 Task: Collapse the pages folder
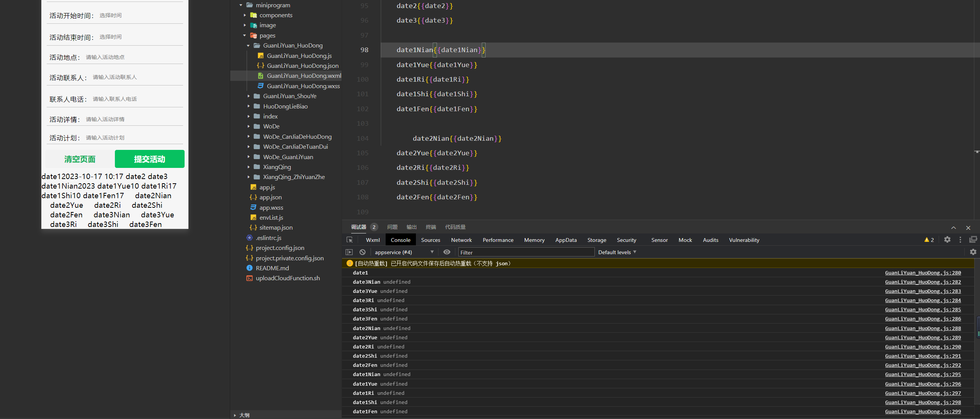pos(245,35)
